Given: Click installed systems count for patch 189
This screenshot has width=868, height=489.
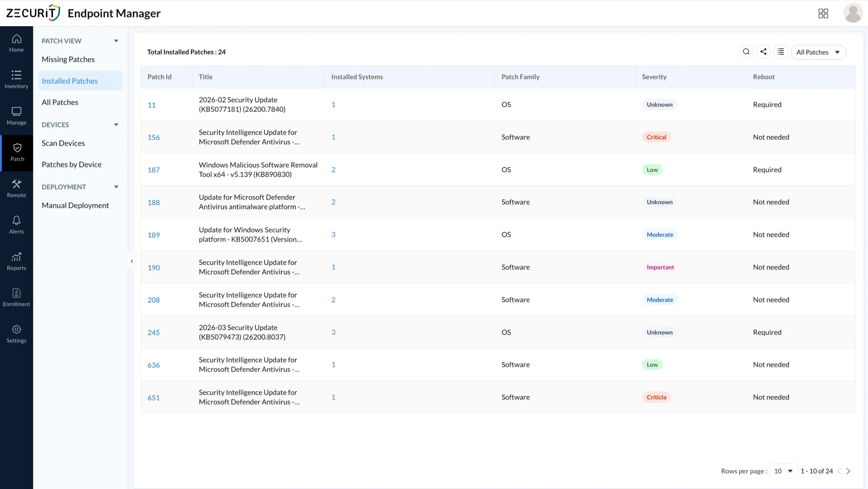Looking at the screenshot, I should [333, 234].
